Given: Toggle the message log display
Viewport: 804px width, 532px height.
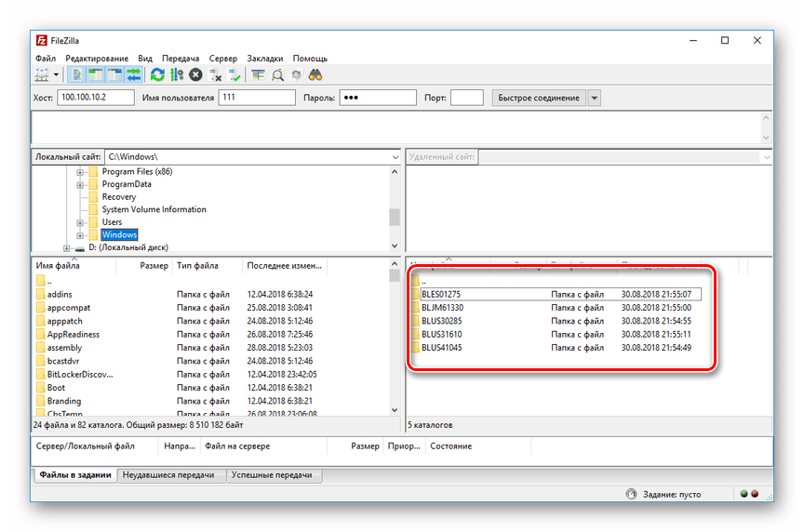Looking at the screenshot, I should (x=77, y=74).
